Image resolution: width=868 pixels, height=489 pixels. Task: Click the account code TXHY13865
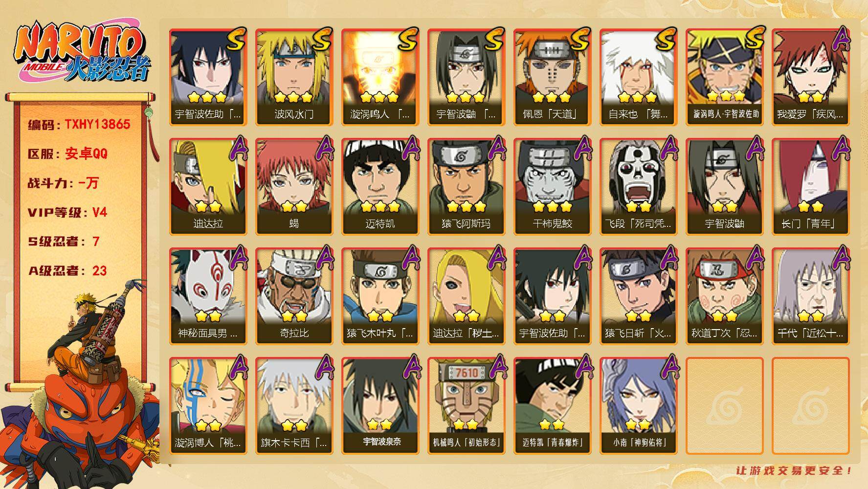97,124
